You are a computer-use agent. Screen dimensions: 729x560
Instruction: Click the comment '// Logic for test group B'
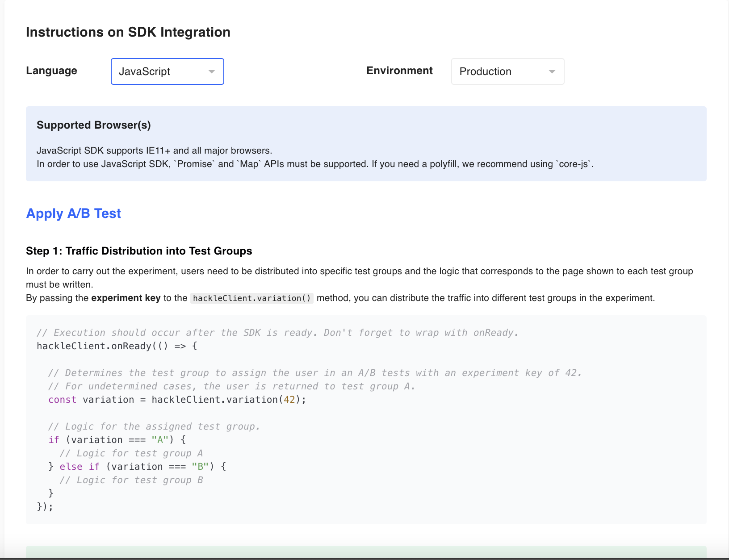[131, 480]
